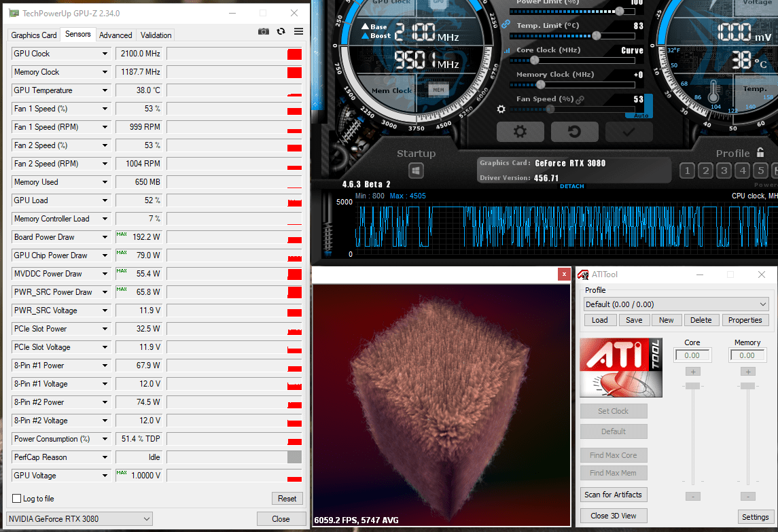Viewport: 778px width, 532px height.
Task: Click the Curve button for Core Clock
Action: coord(632,50)
